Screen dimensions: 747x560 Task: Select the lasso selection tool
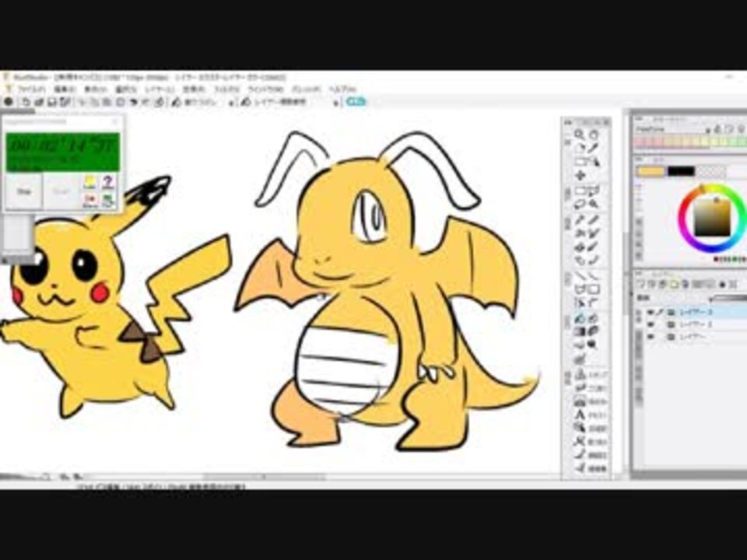tap(580, 205)
